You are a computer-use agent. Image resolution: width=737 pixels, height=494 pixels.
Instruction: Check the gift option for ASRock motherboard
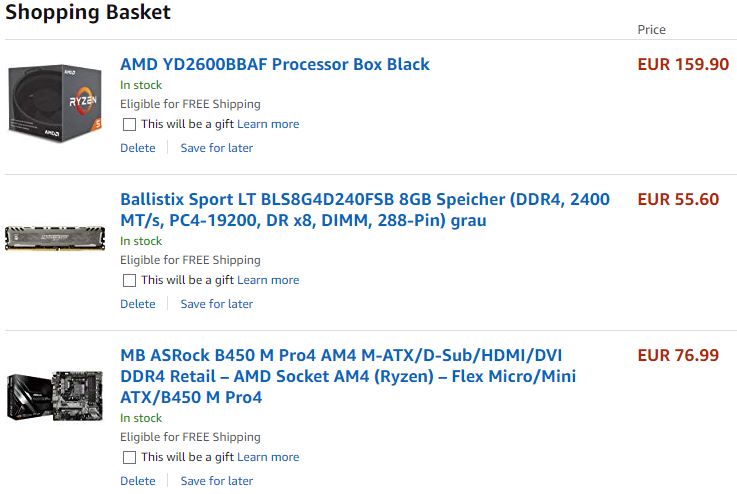pyautogui.click(x=129, y=458)
